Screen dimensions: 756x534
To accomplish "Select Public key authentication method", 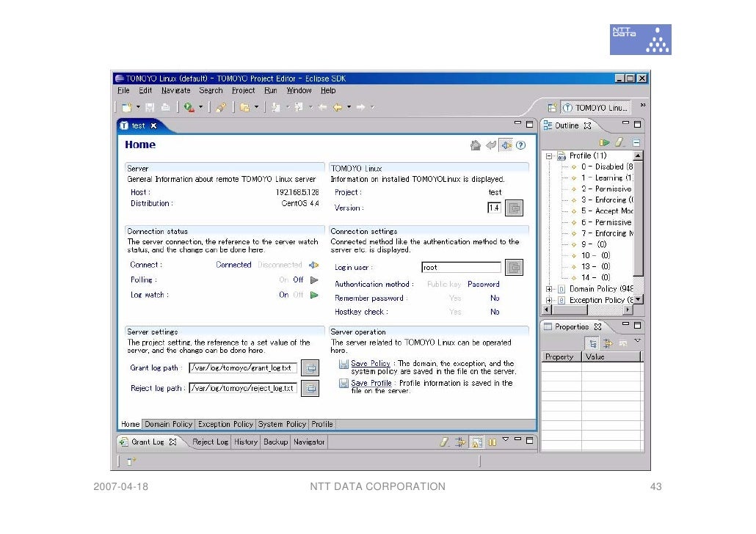I will click(443, 285).
